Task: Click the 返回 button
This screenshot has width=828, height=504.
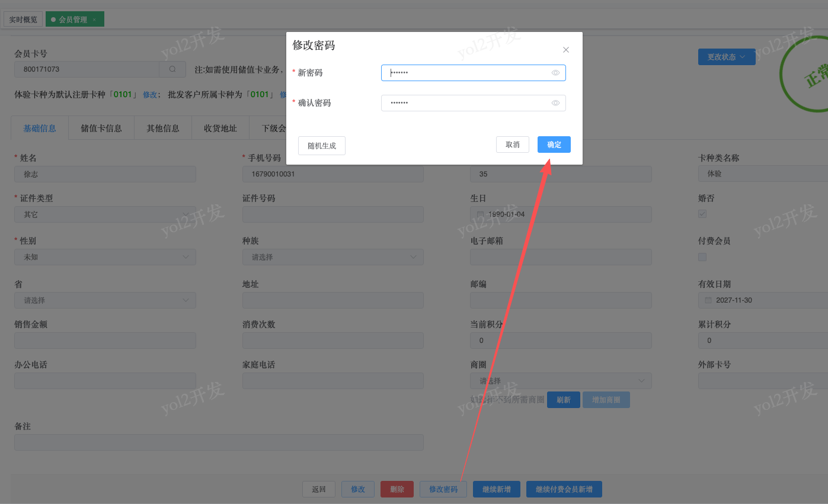Action: pyautogui.click(x=319, y=489)
